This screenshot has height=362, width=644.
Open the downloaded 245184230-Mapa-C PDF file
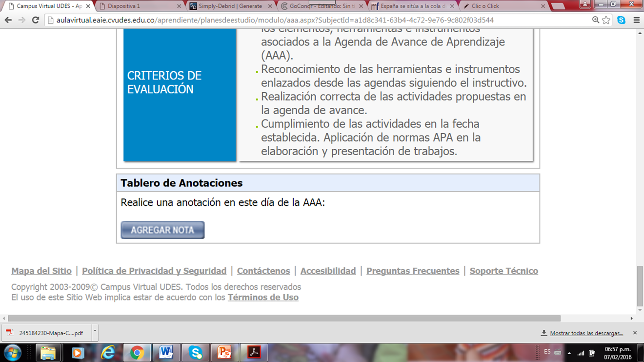46,333
